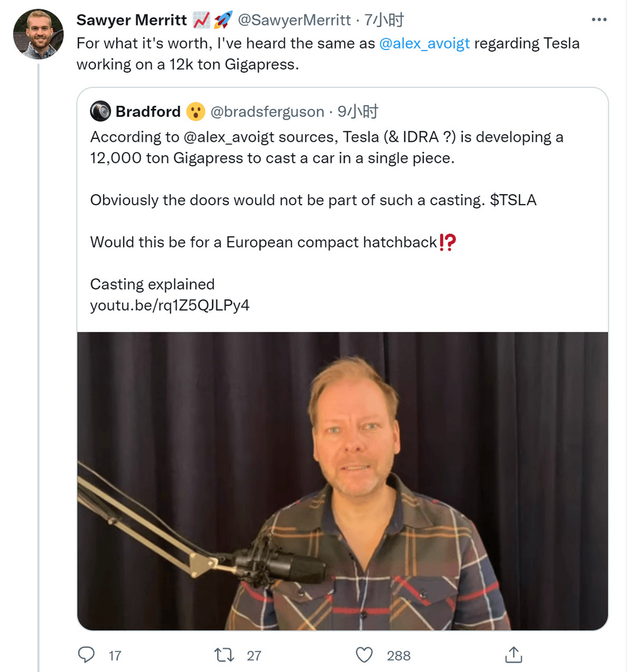
Task: Open the @alex_avoigt mention link
Action: click(424, 43)
